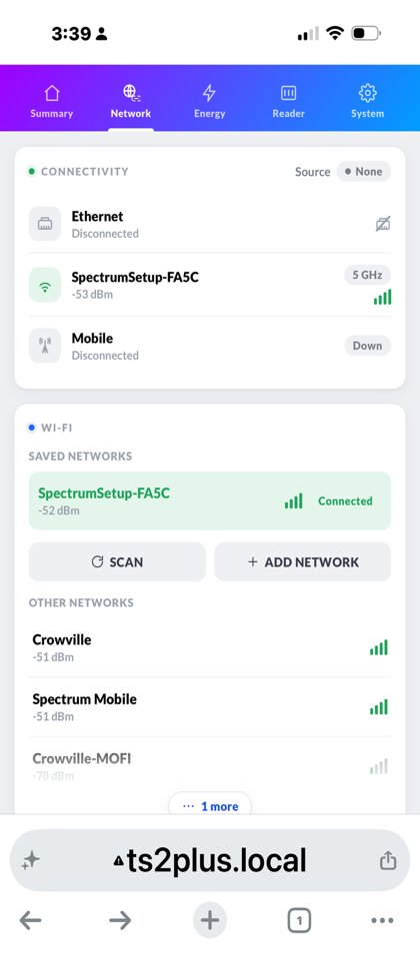Viewport: 420px width, 980px height.
Task: Select the Crowville network
Action: (210, 647)
